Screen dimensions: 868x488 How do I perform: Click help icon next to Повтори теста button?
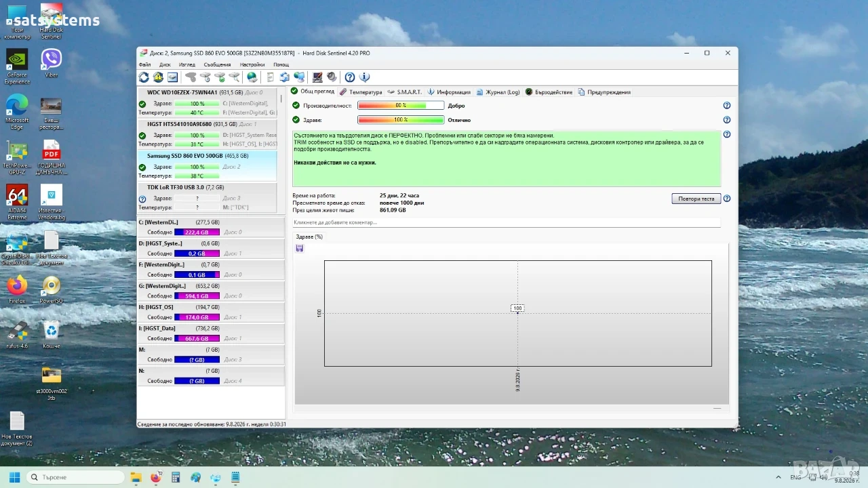(x=727, y=199)
